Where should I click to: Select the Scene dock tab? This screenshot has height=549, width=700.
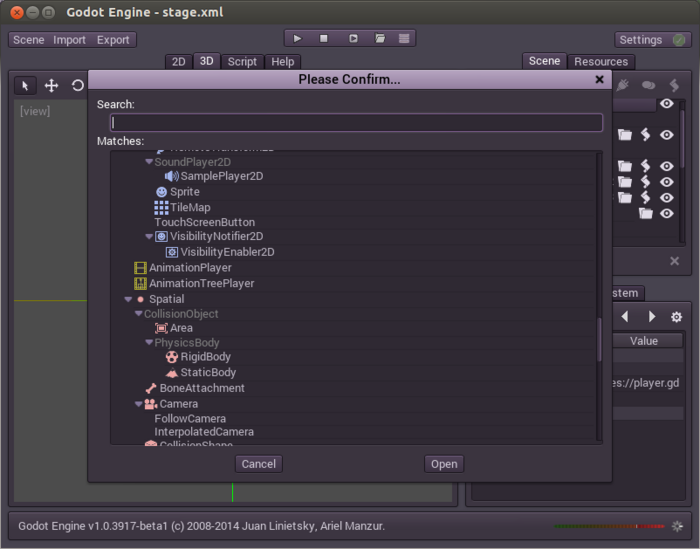544,61
